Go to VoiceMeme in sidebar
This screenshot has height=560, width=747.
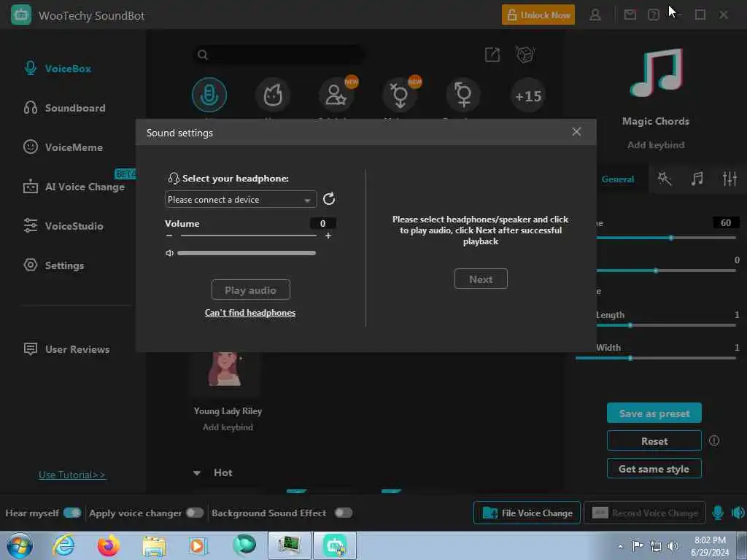pyautogui.click(x=63, y=147)
